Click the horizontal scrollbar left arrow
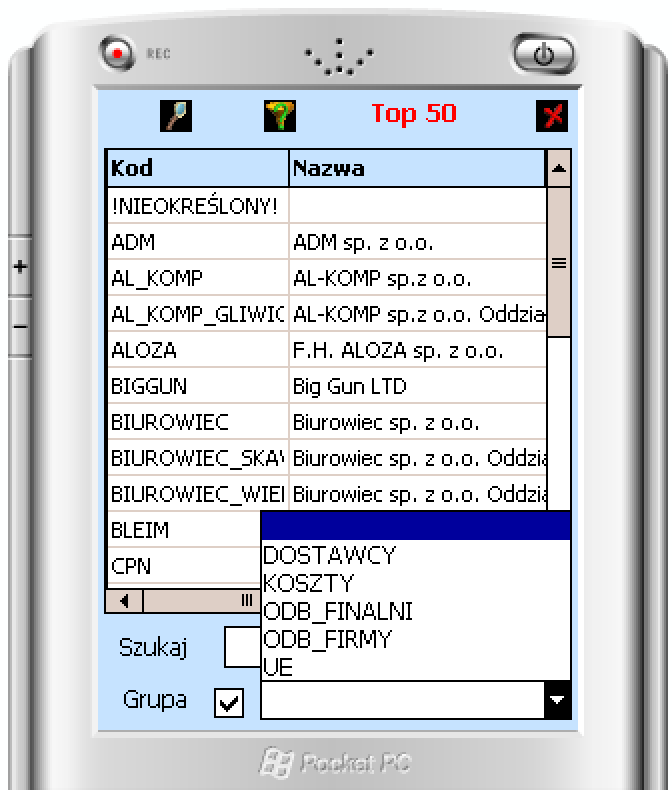Screen dimensions: 672x790 125,601
